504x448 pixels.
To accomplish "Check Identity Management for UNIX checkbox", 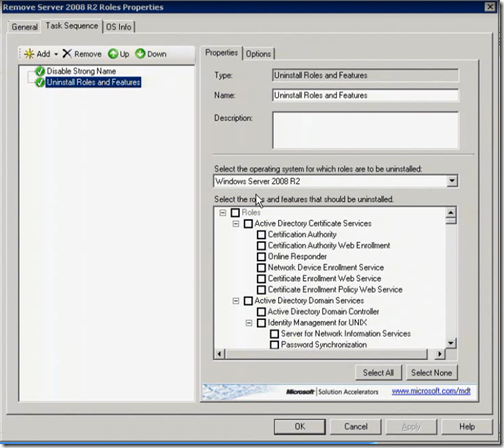I will (262, 323).
